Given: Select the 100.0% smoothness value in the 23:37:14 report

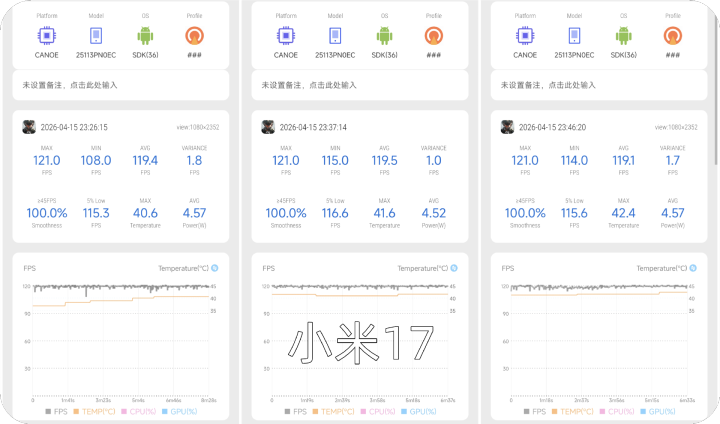Looking at the screenshot, I should point(286,213).
